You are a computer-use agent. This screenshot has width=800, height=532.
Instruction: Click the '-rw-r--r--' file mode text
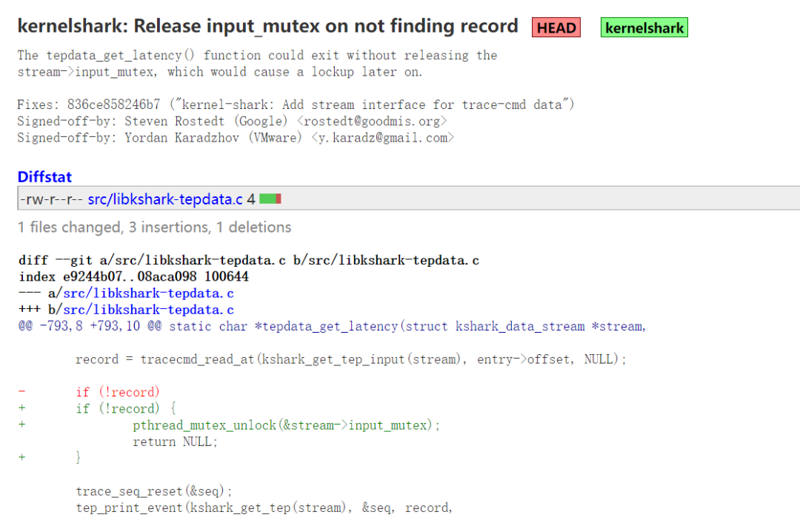51,199
